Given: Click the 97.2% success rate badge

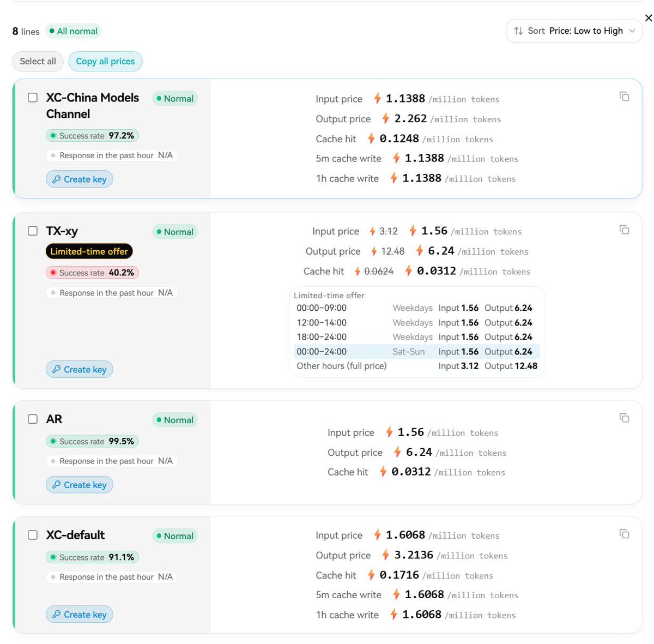Looking at the screenshot, I should tap(92, 135).
